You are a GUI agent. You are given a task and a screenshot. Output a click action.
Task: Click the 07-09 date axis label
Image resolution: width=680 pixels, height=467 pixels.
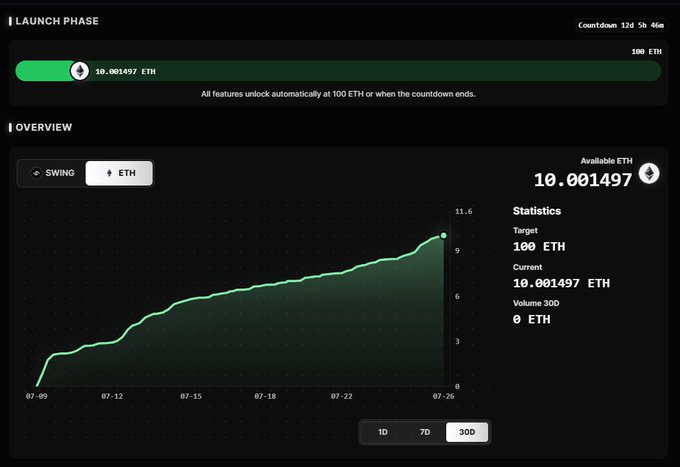(36, 396)
